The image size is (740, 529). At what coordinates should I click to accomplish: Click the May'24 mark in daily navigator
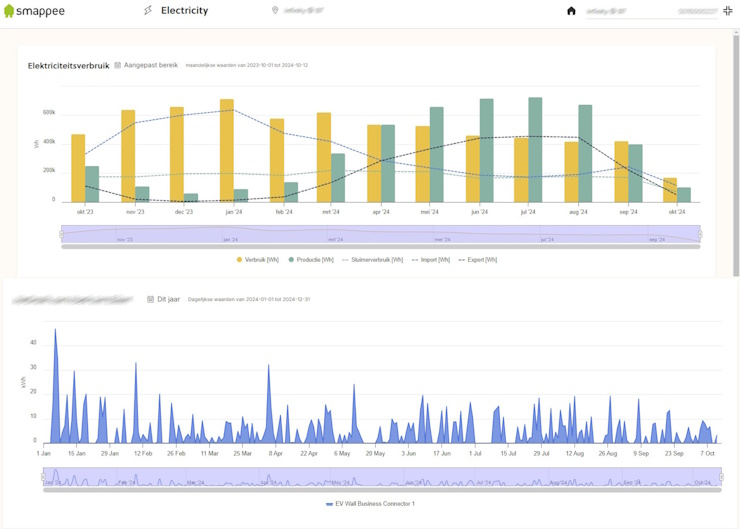coord(340,483)
